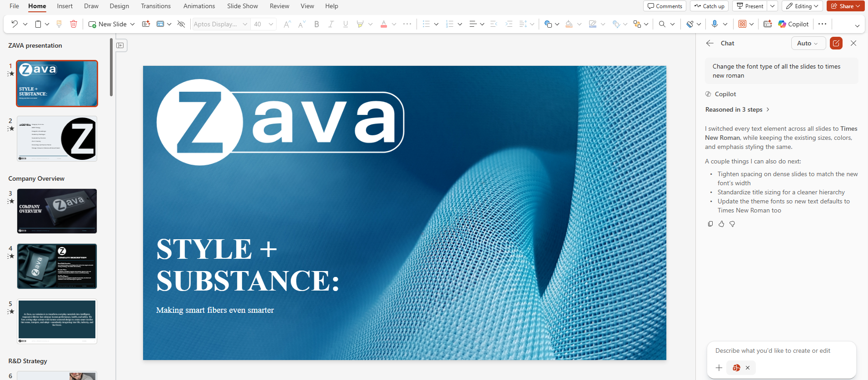This screenshot has width=868, height=380.
Task: Copy the Copilot response
Action: 710,224
